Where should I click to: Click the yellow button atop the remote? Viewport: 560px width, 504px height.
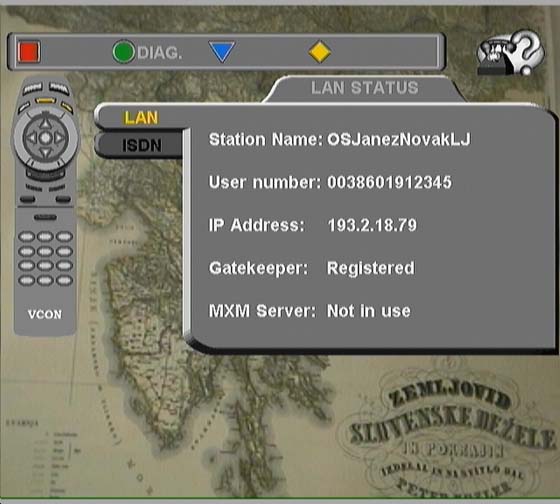click(45, 101)
